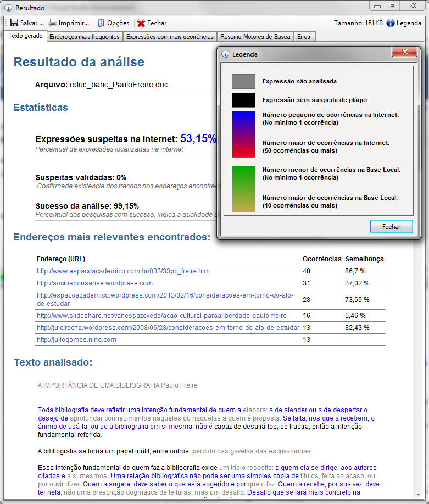
Task: Click the blue-to-red Internet gradient swatch
Action: (243, 134)
